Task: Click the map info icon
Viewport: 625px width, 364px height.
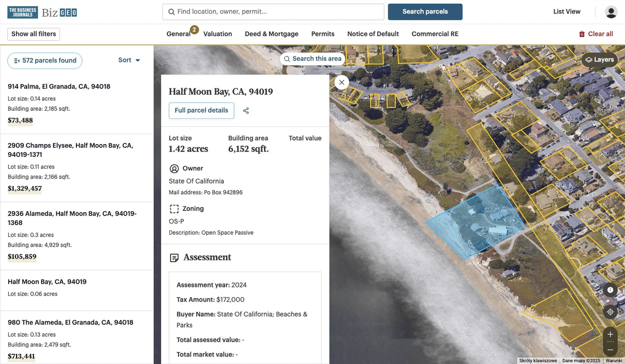Action: 610,290
